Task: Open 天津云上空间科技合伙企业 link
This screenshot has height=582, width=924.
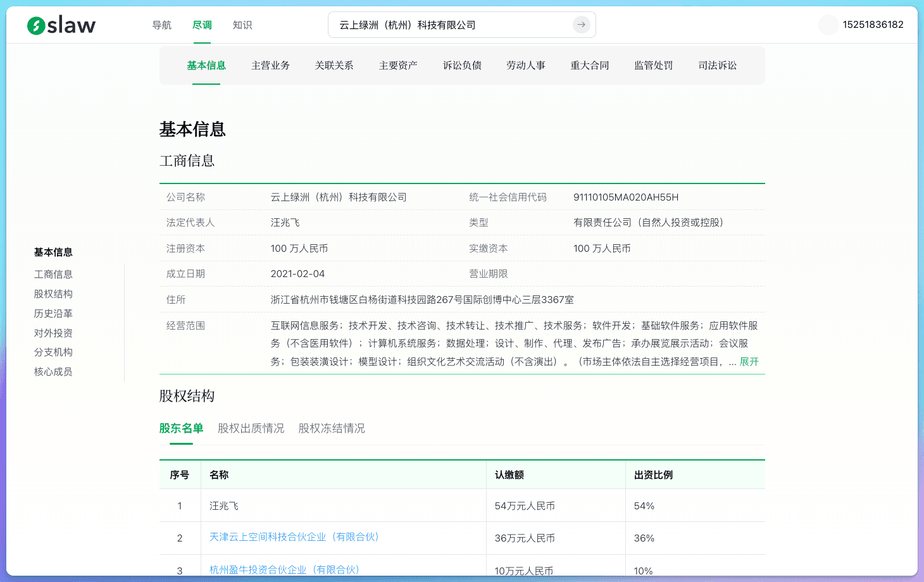Action: coord(294,536)
